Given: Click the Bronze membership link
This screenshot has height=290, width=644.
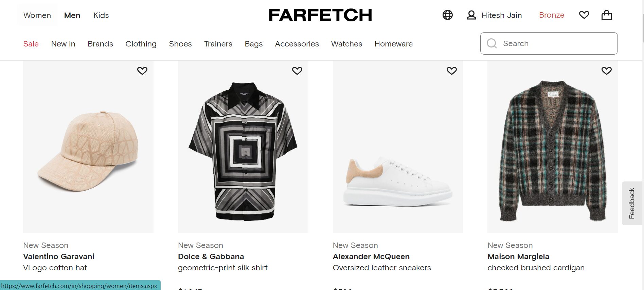Looking at the screenshot, I should pos(551,15).
